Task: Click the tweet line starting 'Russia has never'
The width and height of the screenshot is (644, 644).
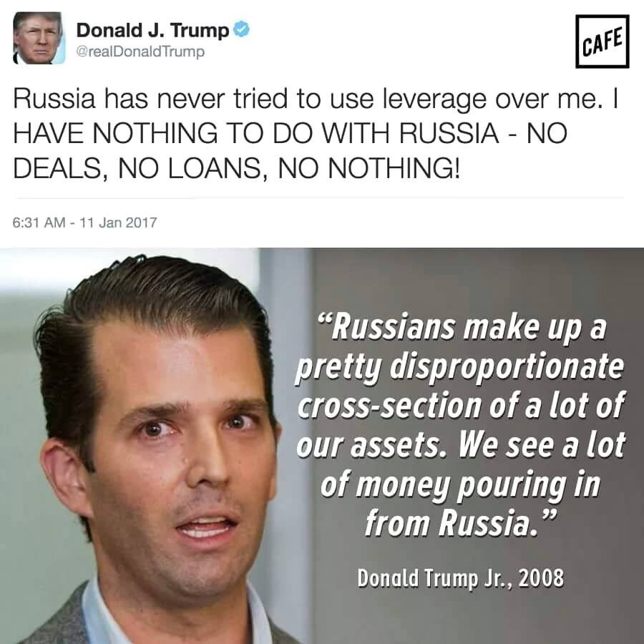Action: point(316,99)
